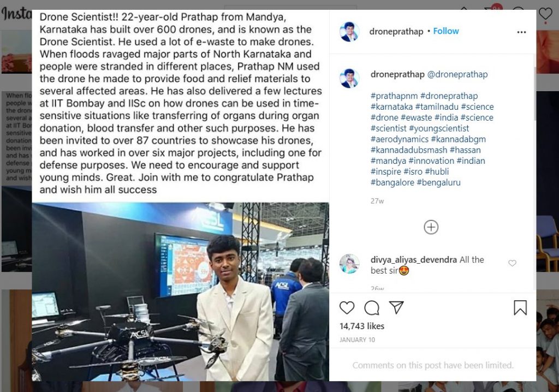Viewport: 559px width, 392px height.
Task: Open comment bubble icon under post
Action: tap(371, 308)
